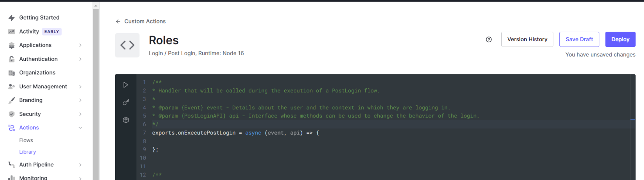
Task: Open the Activity sidebar item
Action: [x=29, y=32]
